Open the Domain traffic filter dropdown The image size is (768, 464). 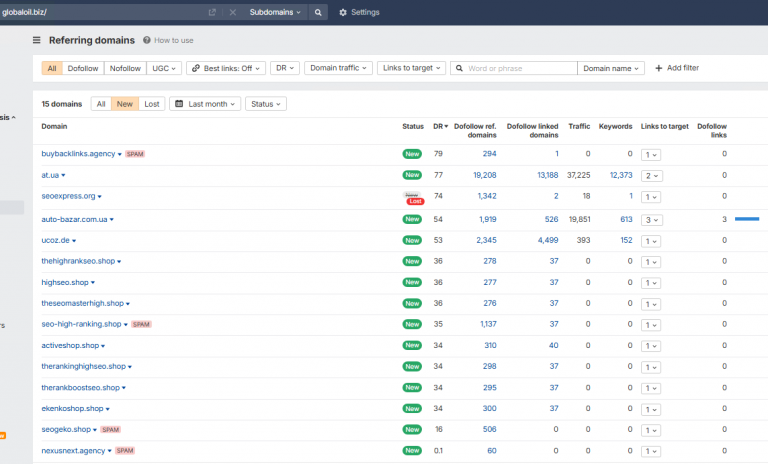(337, 68)
